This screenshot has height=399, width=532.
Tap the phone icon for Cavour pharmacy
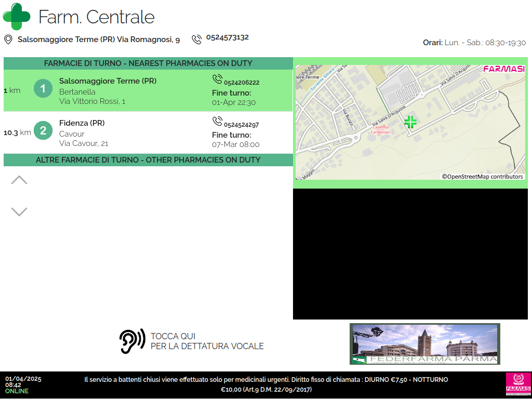(217, 121)
